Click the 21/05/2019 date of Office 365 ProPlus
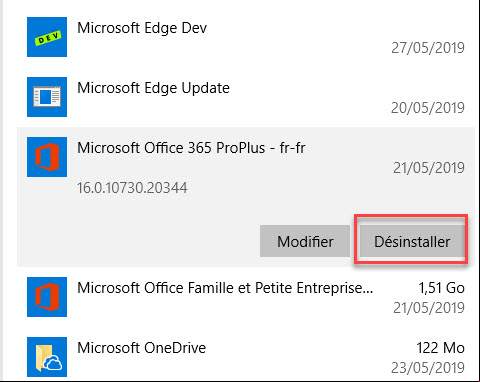Screen dimensions: 480x382 pos(429,168)
